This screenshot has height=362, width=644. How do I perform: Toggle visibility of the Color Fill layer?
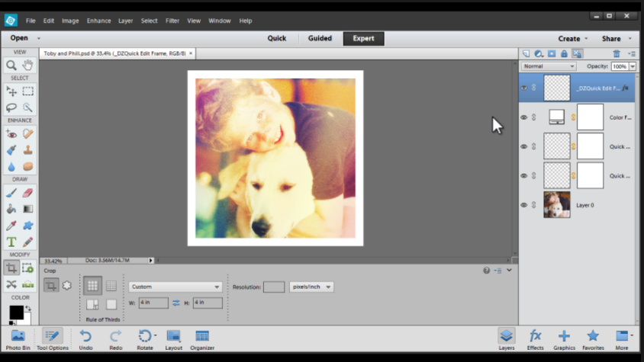tap(523, 117)
